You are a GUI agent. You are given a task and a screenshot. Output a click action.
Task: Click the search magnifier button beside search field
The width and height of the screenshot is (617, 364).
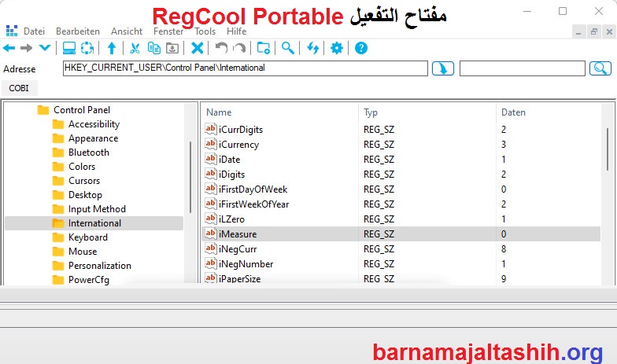pyautogui.click(x=600, y=68)
